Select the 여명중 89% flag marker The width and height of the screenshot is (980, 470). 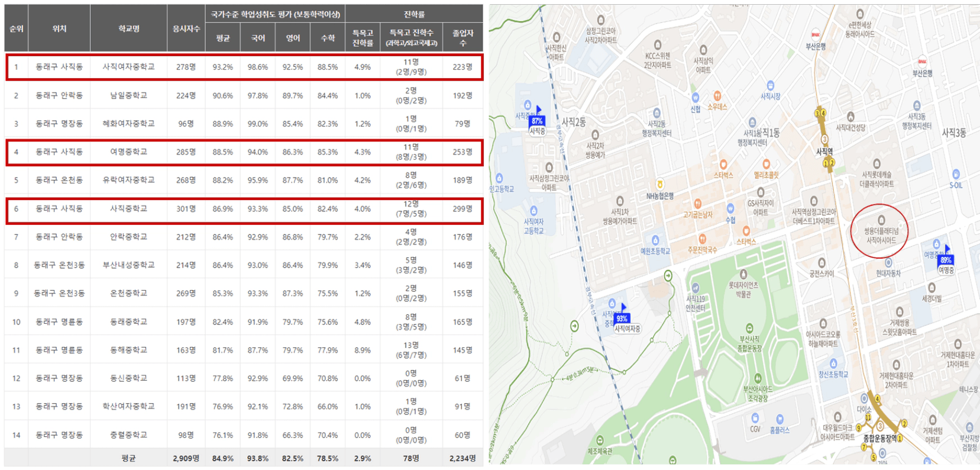[x=946, y=260]
